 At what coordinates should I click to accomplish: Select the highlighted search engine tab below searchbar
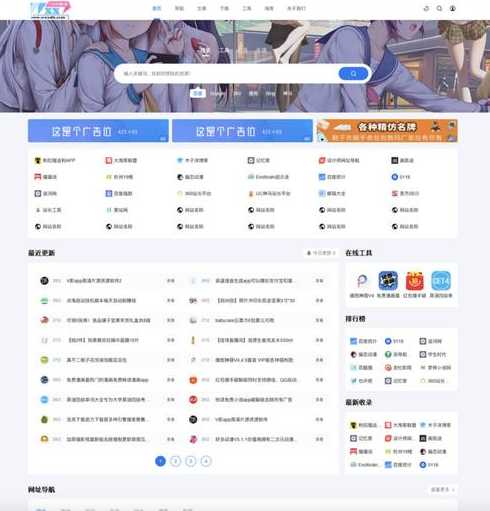click(198, 93)
